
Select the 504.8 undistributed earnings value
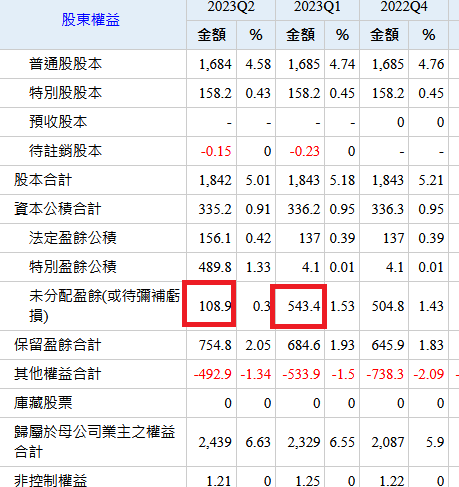[x=388, y=306]
